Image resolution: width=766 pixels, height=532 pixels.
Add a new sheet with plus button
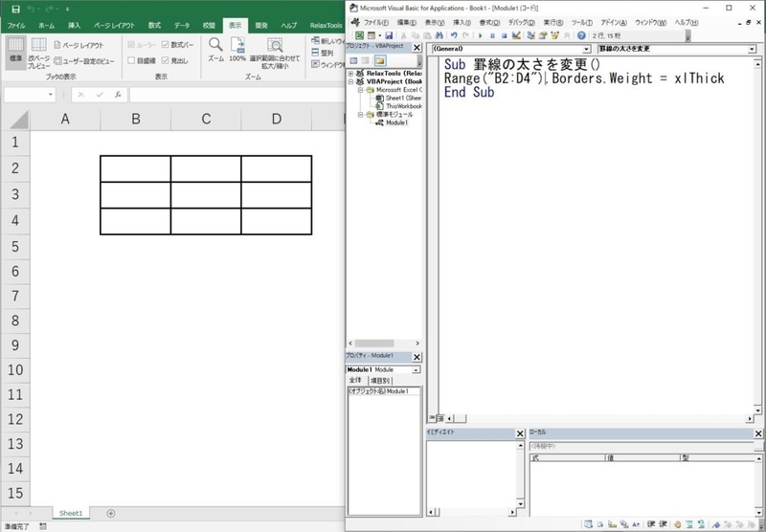pos(111,513)
